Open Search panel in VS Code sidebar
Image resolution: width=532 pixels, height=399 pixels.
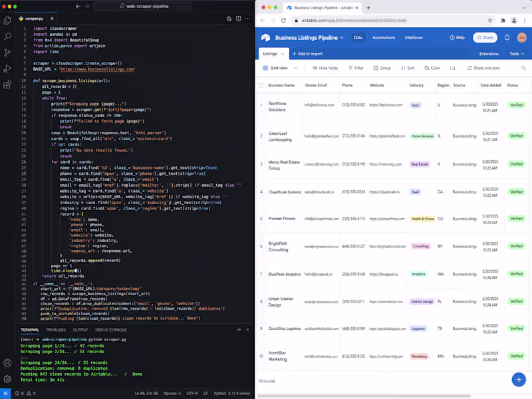pyautogui.click(x=7, y=37)
